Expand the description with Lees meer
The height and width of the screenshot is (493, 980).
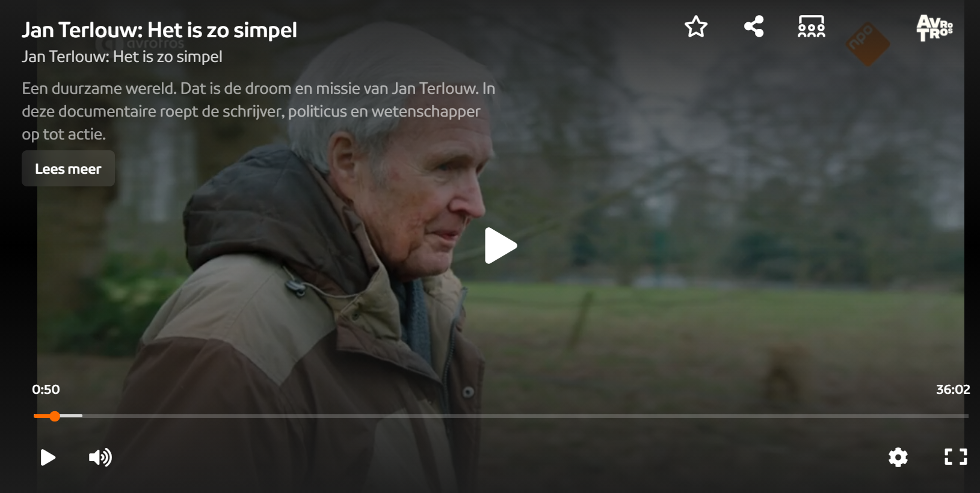click(x=68, y=169)
